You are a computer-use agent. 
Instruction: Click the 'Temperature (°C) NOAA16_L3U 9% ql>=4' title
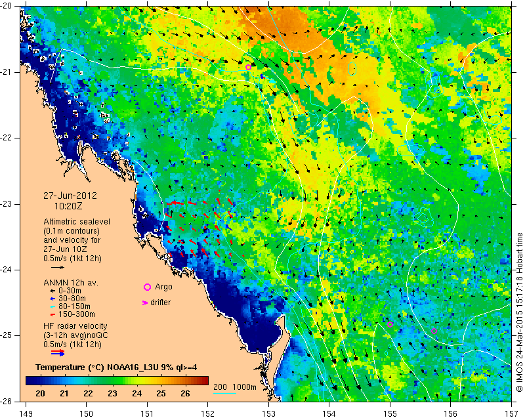coord(116,367)
